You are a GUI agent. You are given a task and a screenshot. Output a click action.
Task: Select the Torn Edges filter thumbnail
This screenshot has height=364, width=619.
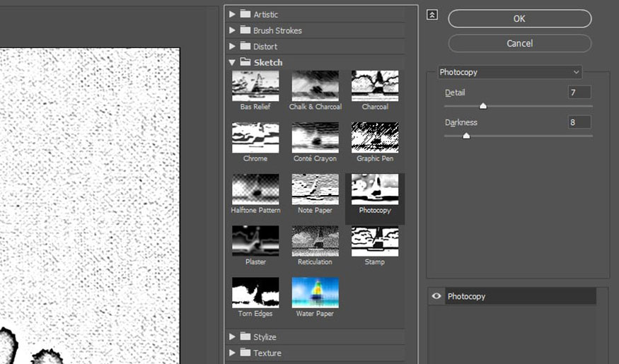coord(255,293)
